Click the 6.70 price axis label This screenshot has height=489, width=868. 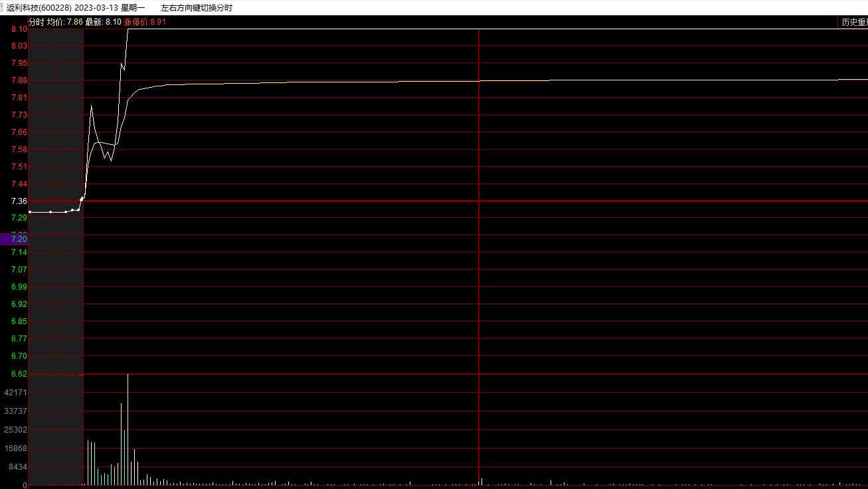coord(19,356)
